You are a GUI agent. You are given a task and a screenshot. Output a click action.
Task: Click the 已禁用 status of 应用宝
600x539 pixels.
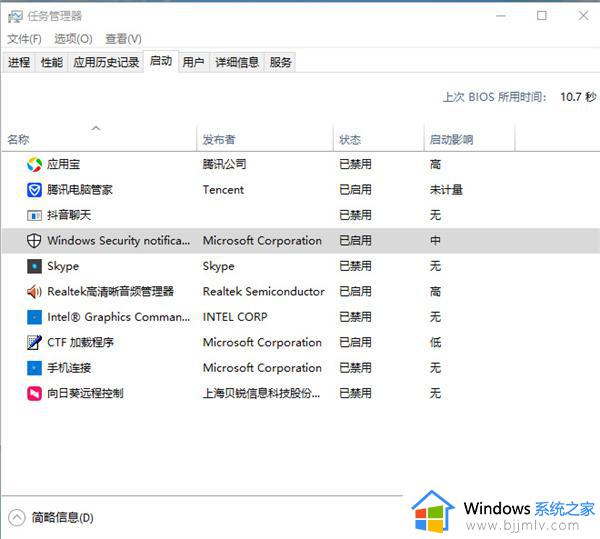355,164
